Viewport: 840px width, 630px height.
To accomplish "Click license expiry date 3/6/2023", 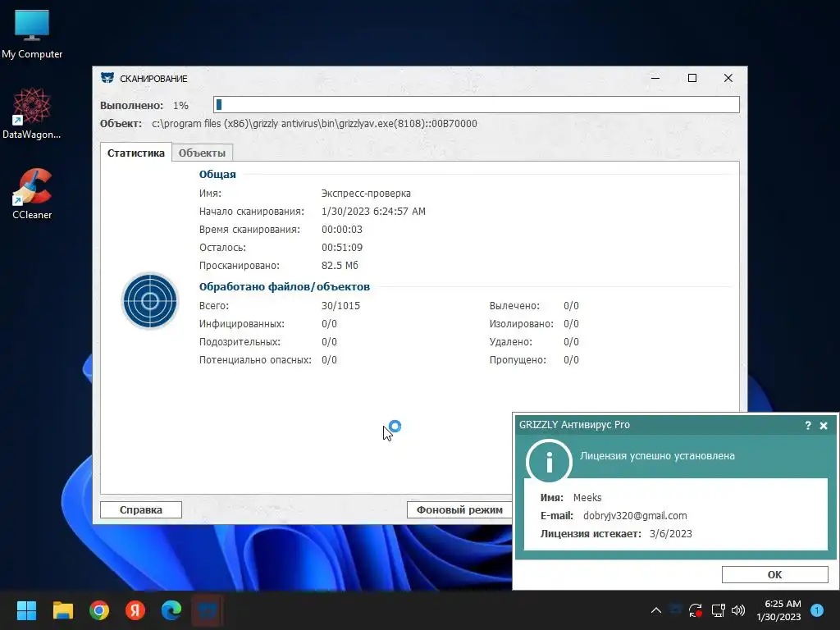I will click(x=671, y=534).
